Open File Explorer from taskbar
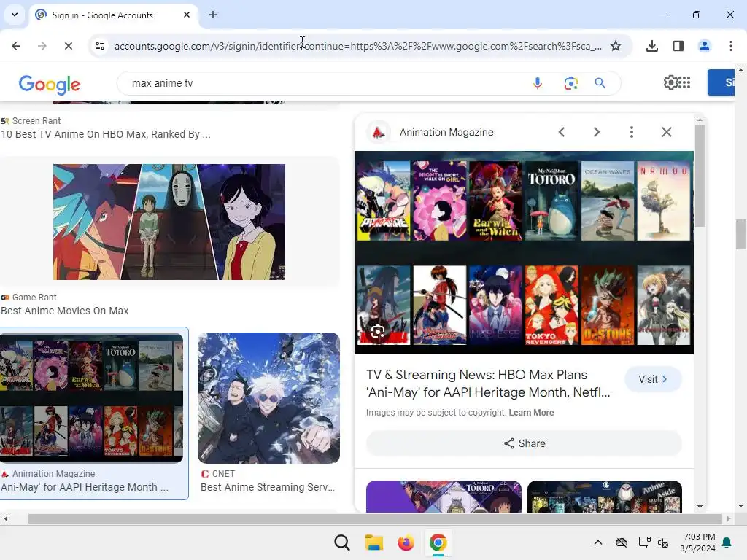 pos(374,542)
